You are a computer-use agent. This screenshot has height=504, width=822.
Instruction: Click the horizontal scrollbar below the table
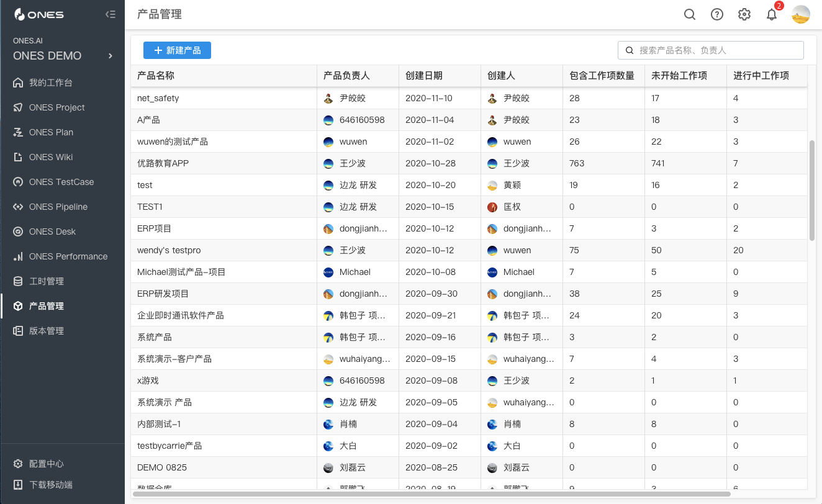432,494
